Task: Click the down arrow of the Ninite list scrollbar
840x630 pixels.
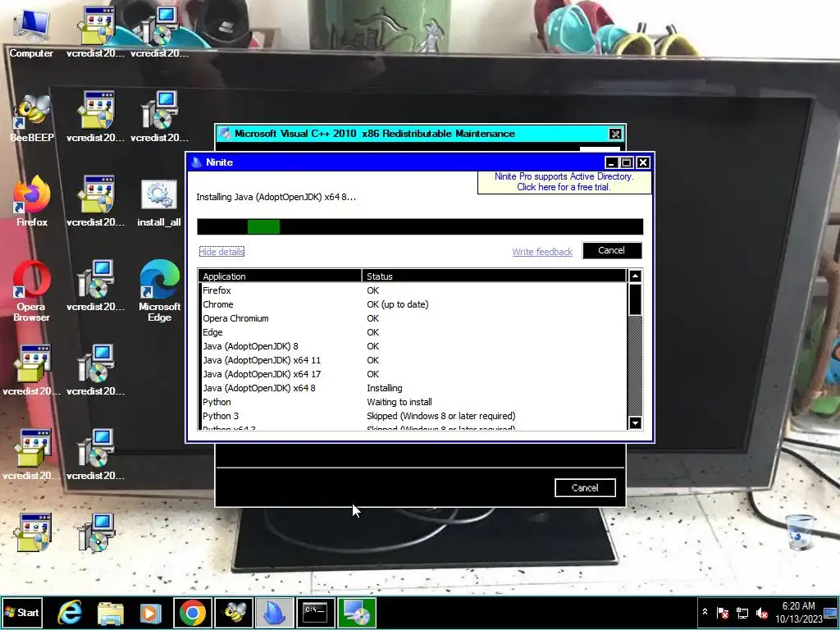Action: 635,422
